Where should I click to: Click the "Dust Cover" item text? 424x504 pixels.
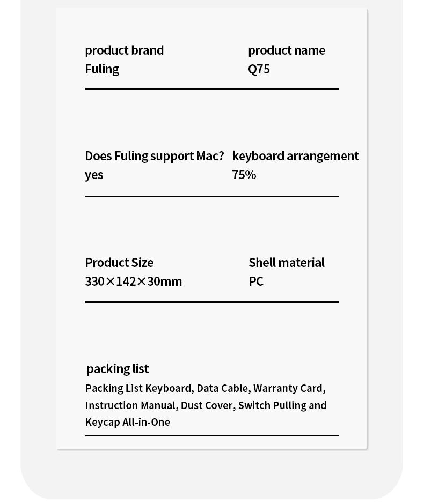(x=207, y=405)
